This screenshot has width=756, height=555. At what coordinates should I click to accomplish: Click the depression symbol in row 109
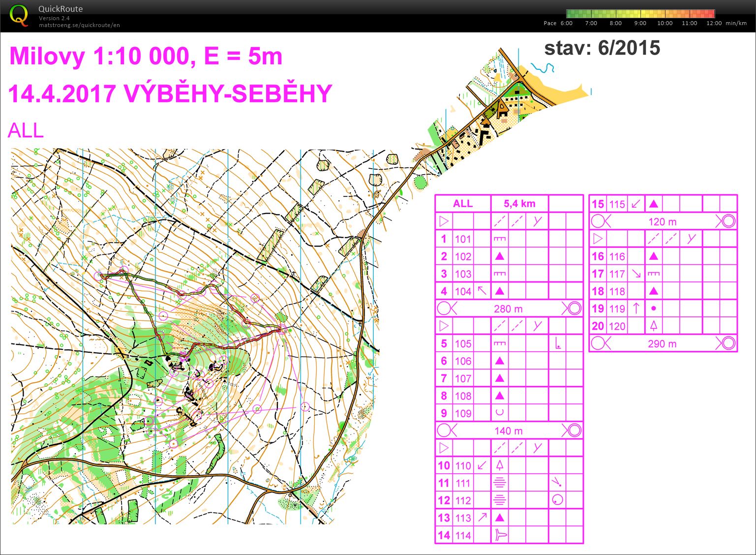pyautogui.click(x=499, y=413)
